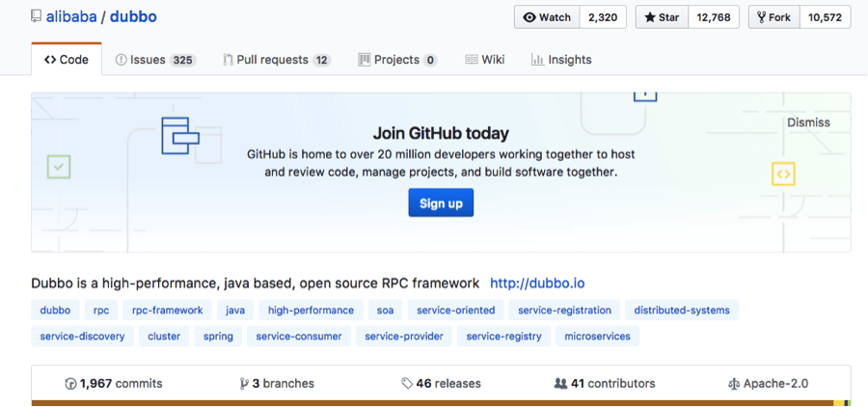The height and width of the screenshot is (407, 868).
Task: Click the eye icon in Watch button
Action: [529, 17]
